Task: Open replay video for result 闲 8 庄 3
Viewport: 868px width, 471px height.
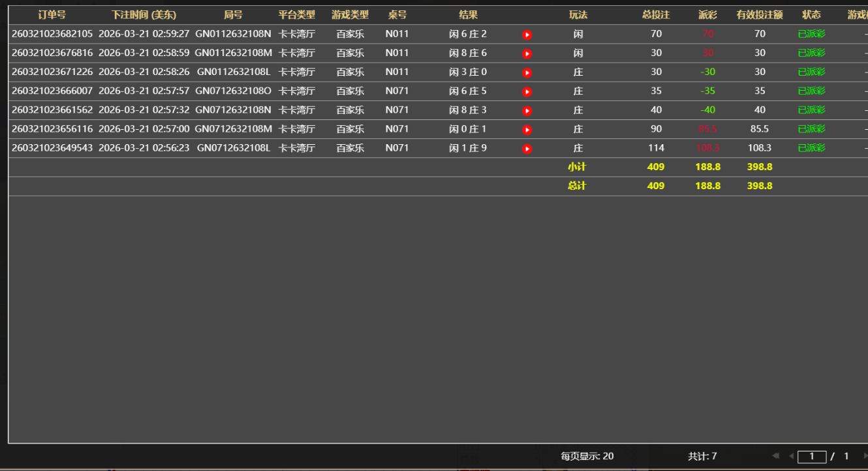Action: [527, 110]
